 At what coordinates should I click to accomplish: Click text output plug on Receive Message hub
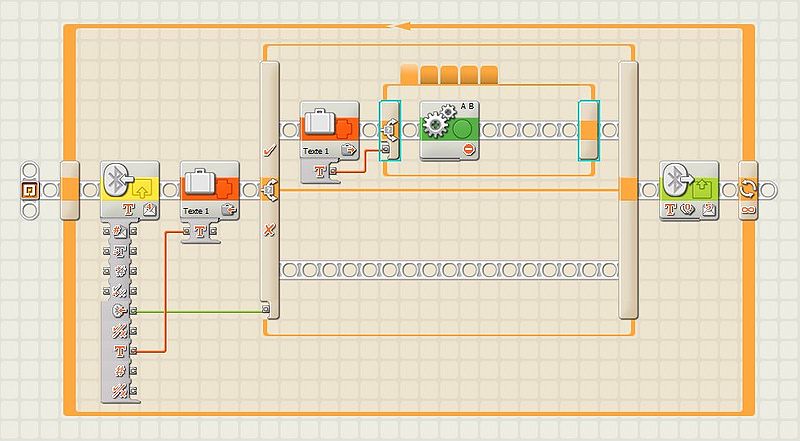click(x=133, y=351)
